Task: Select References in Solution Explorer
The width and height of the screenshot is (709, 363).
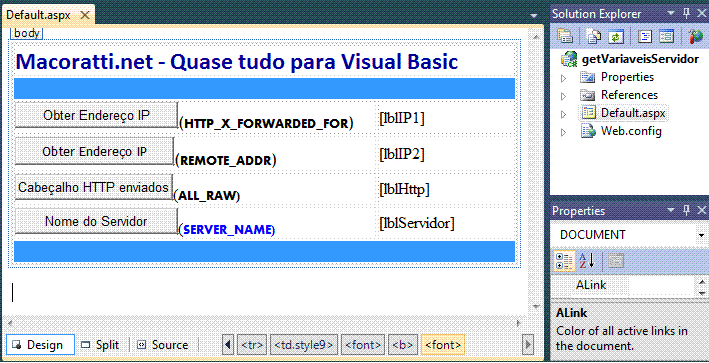Action: (x=629, y=95)
